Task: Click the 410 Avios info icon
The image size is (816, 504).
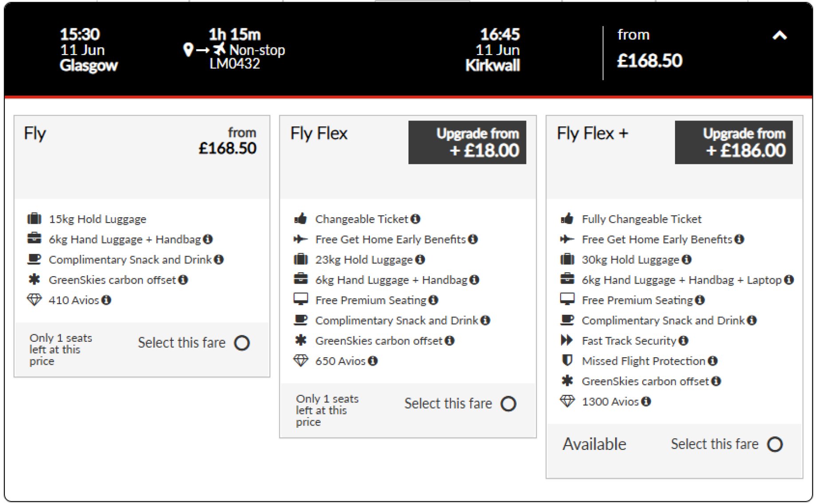Action: tap(106, 300)
